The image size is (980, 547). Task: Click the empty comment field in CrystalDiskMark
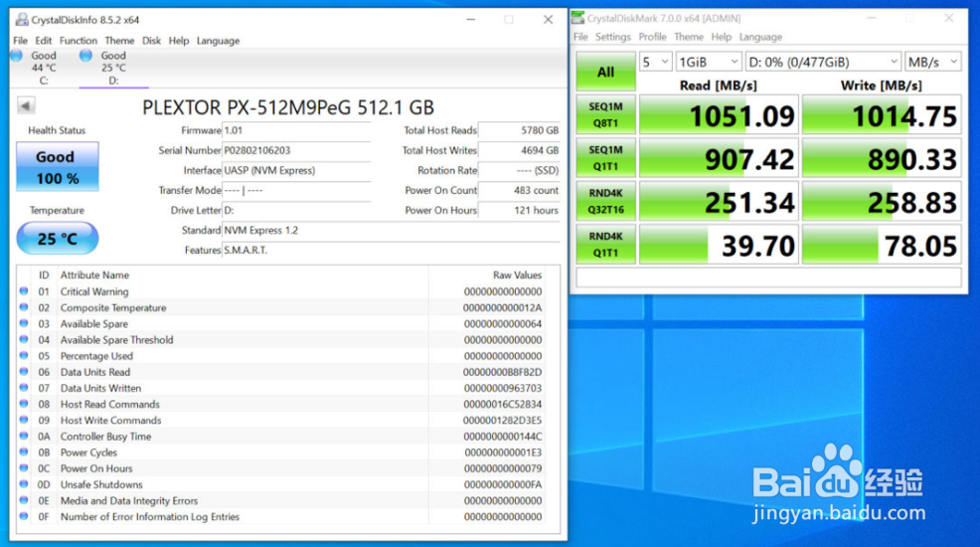[x=768, y=276]
